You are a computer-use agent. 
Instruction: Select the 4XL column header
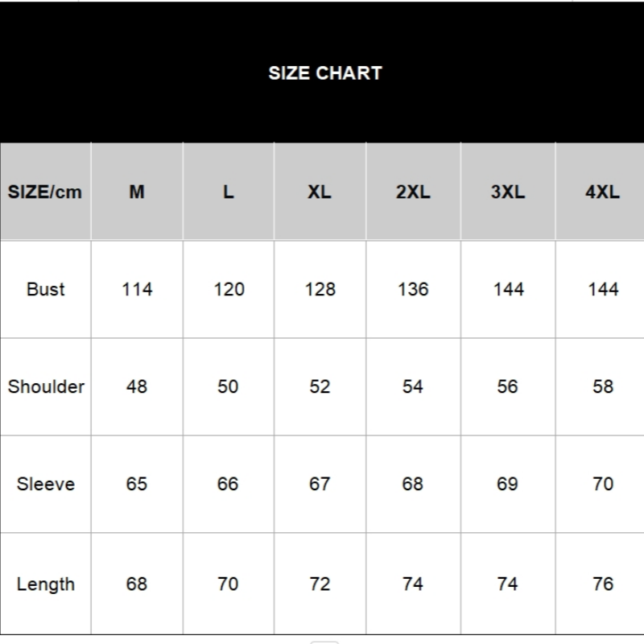[x=603, y=192]
